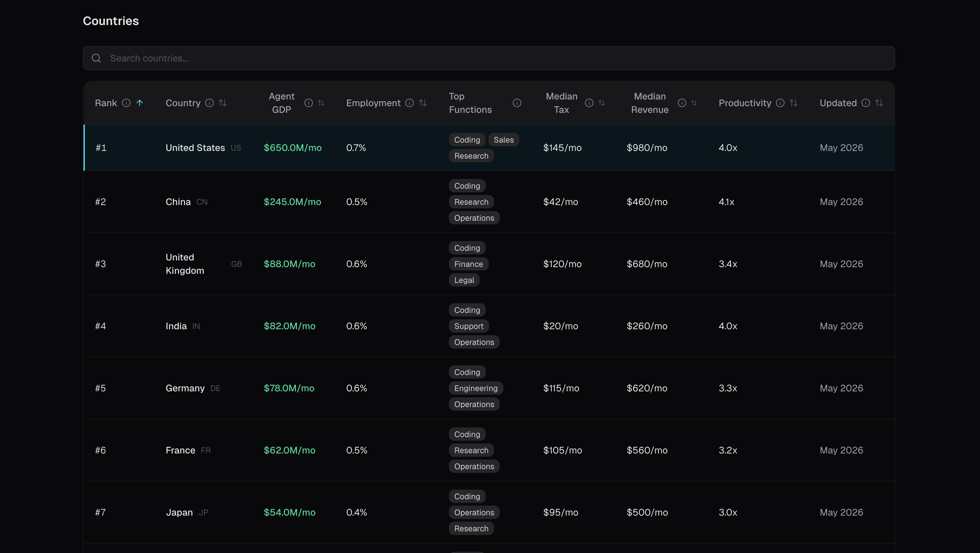980x553 pixels.
Task: Open the Top Functions info icon
Action: point(517,103)
